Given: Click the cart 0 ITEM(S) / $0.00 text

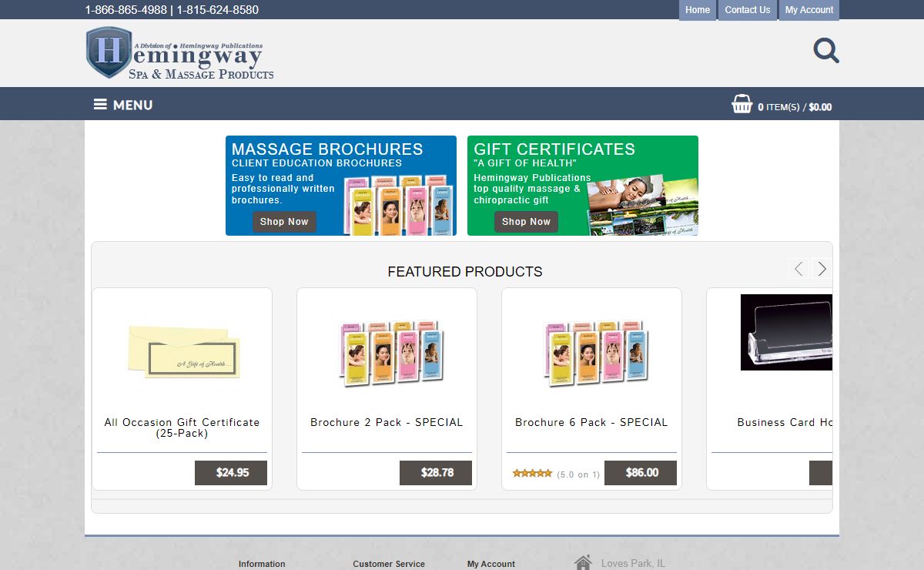Looking at the screenshot, I should (x=795, y=107).
